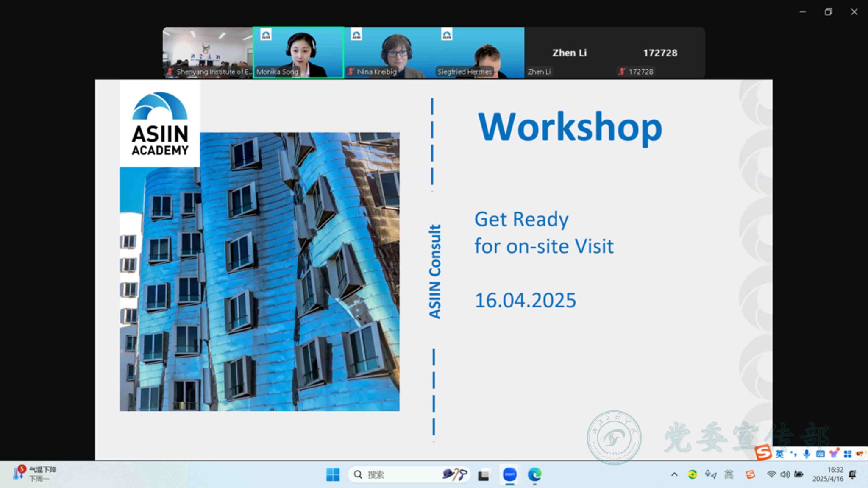This screenshot has width=868, height=488.
Task: Open the Windows Start menu
Action: pos(333,474)
